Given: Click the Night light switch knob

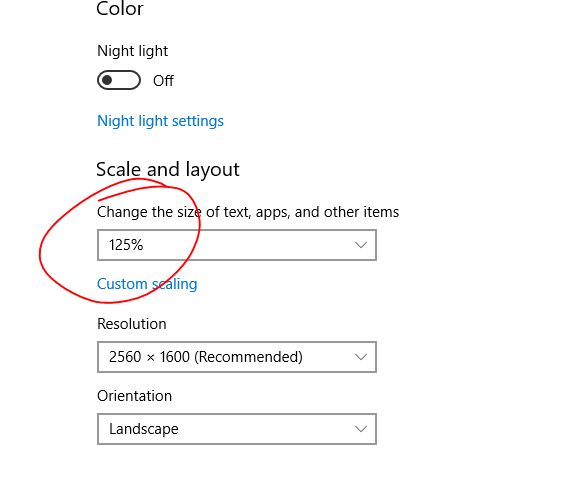Looking at the screenshot, I should pyautogui.click(x=107, y=80).
